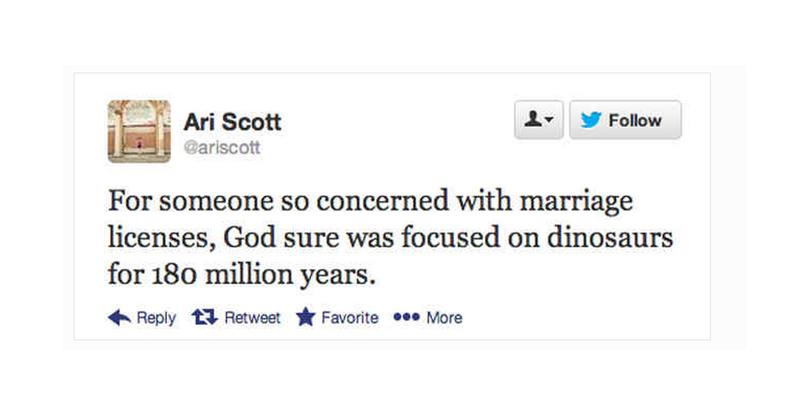Visit the @ariscott handle
810x414 pixels.
(x=222, y=148)
